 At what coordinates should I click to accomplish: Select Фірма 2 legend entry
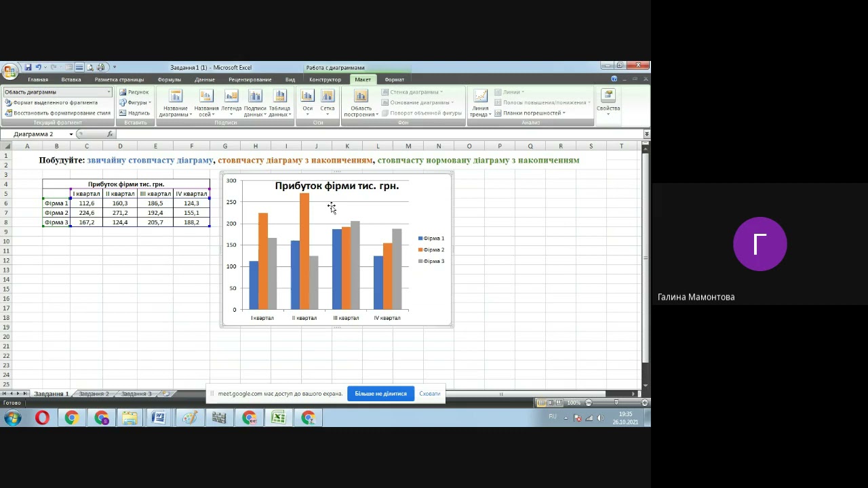click(431, 250)
